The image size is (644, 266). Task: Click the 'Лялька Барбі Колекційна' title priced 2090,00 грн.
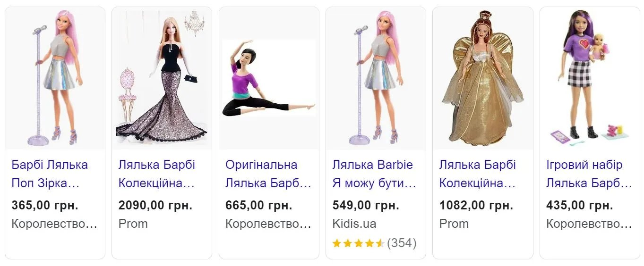pyautogui.click(x=156, y=174)
